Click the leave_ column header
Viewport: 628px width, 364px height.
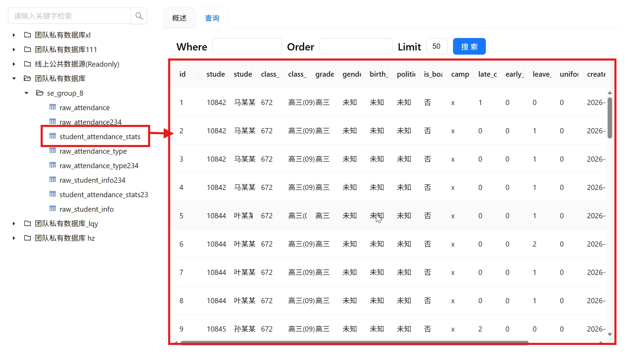542,74
